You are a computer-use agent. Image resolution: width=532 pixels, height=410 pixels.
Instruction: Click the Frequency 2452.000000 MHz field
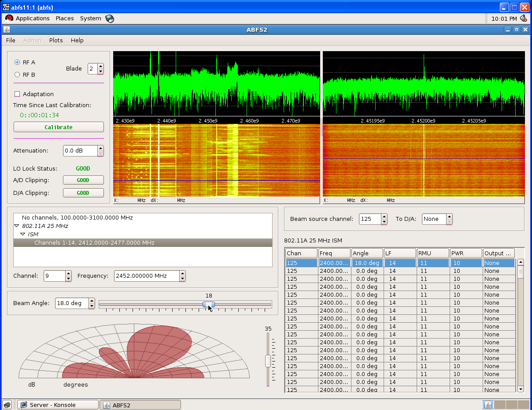click(147, 276)
